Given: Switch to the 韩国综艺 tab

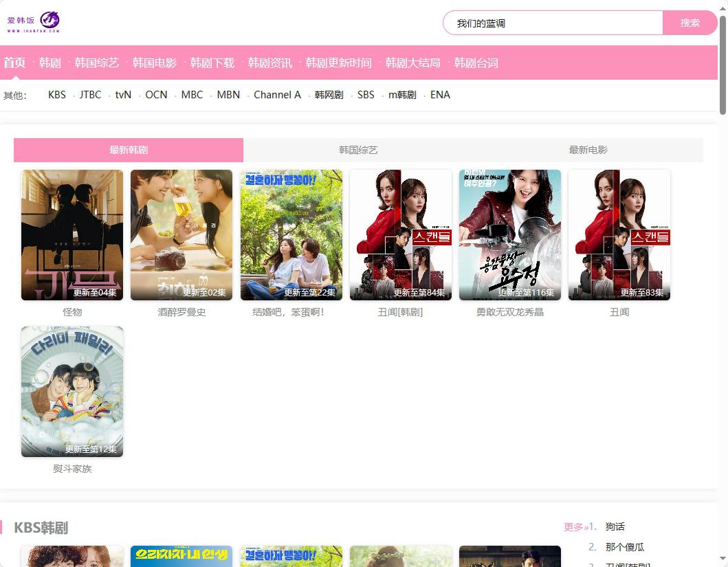Looking at the screenshot, I should (x=358, y=150).
